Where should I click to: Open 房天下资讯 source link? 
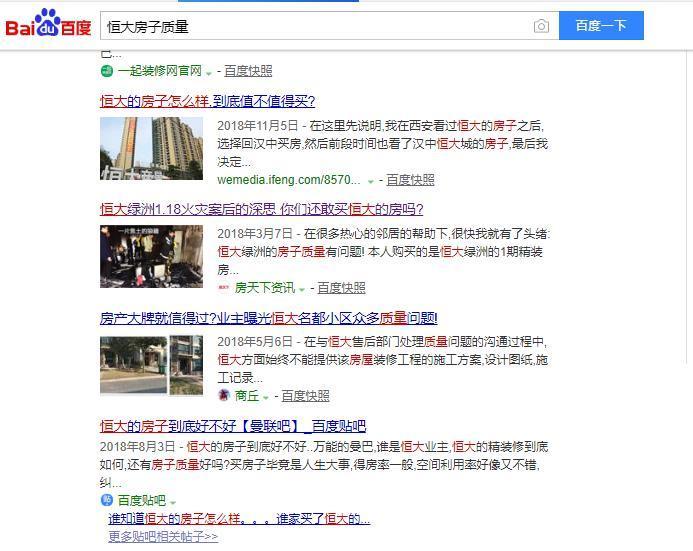tap(265, 288)
